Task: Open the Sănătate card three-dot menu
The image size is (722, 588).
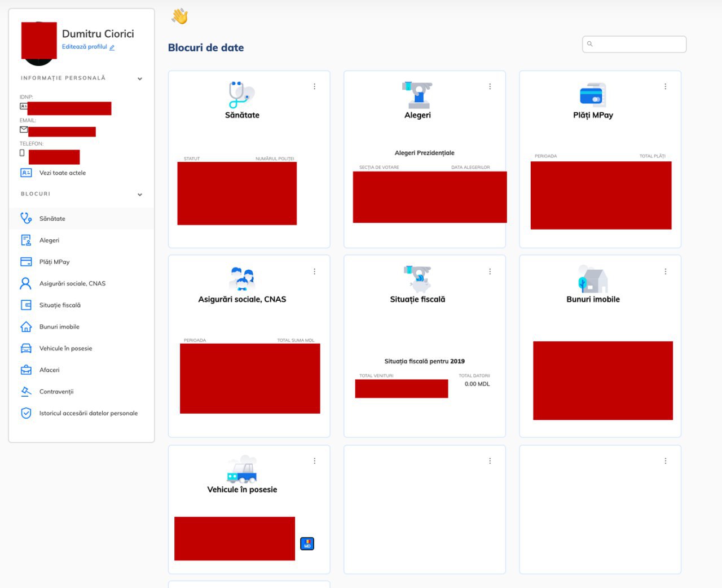Action: tap(315, 86)
